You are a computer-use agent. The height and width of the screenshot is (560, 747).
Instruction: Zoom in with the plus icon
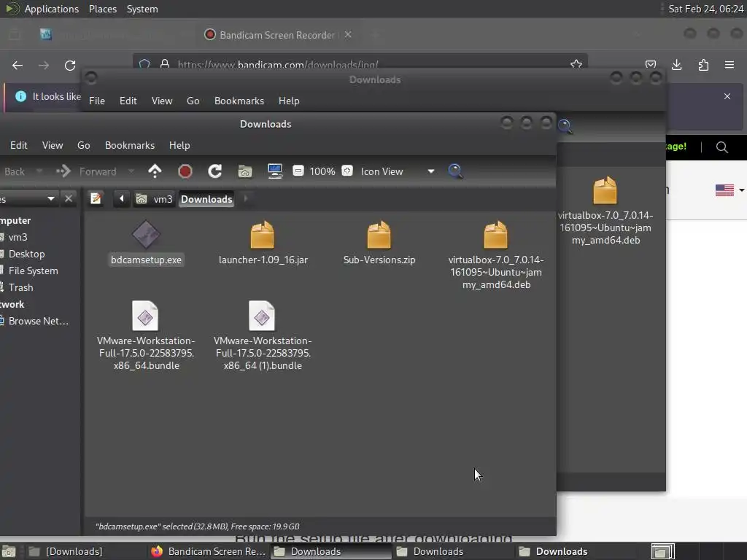pos(347,171)
